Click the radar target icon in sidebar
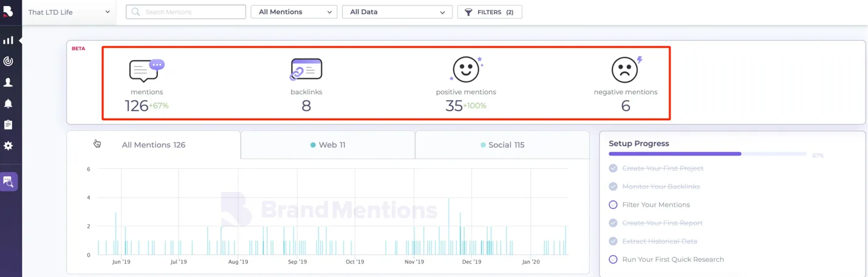 [x=8, y=61]
